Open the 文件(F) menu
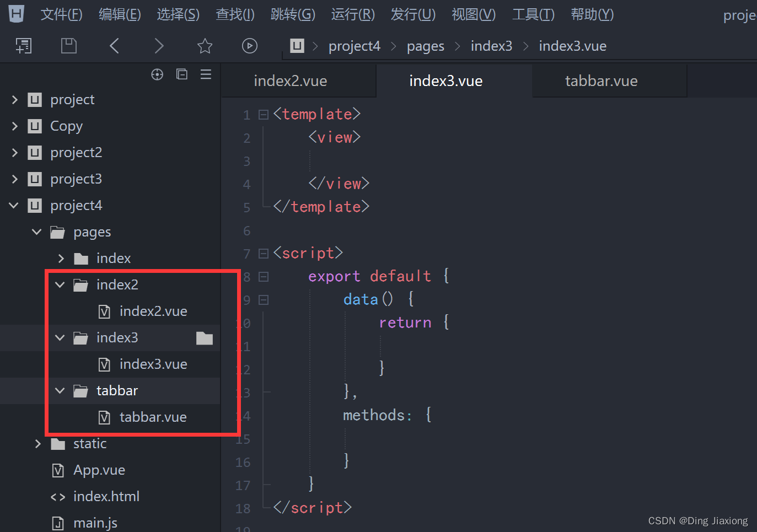The height and width of the screenshot is (532, 757). point(61,14)
